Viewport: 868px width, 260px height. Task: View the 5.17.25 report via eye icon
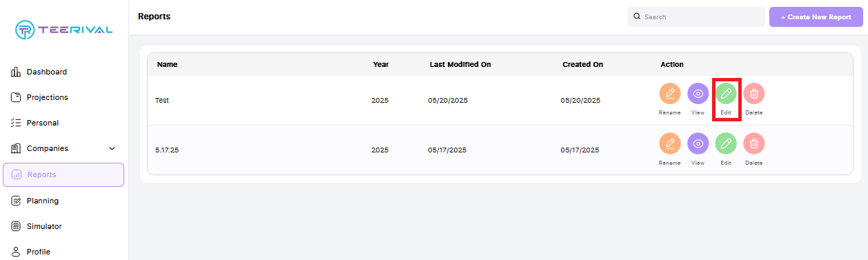(x=698, y=144)
